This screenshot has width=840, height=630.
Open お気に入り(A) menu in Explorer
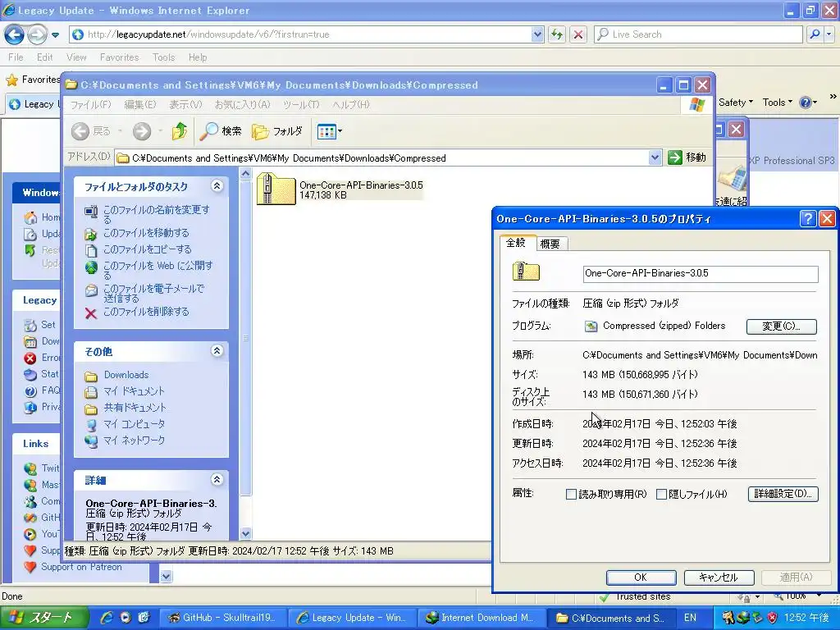(243, 104)
